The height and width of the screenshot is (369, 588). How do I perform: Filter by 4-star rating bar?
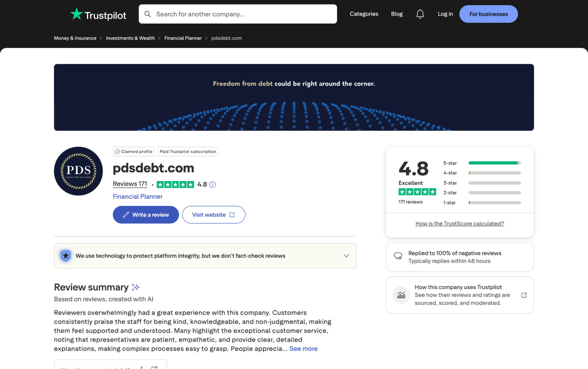482,173
